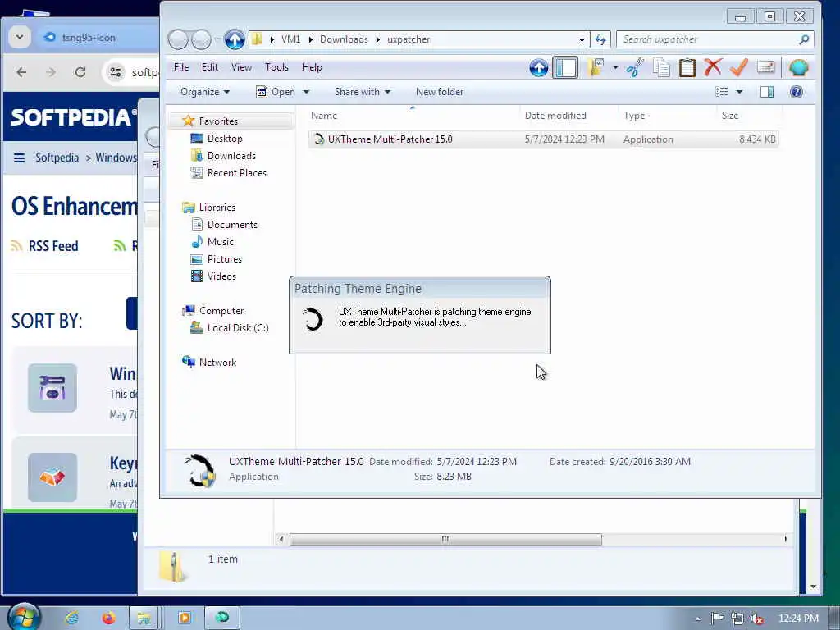This screenshot has width=840, height=630.
Task: Click the folder options checkbox icon
Action: coord(596,68)
